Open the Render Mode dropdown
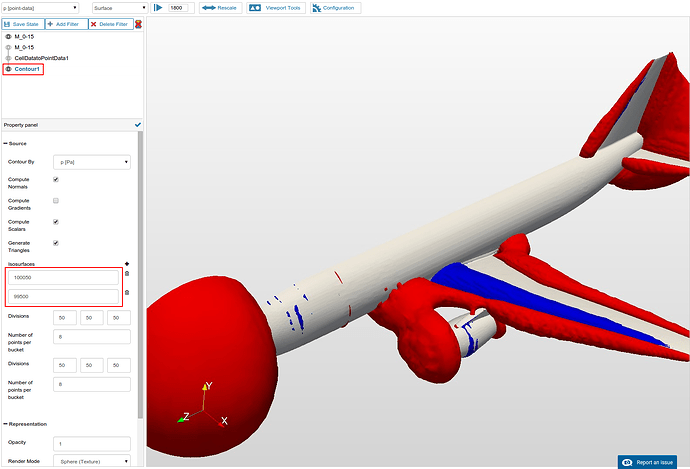This screenshot has width=690, height=469. [92, 461]
